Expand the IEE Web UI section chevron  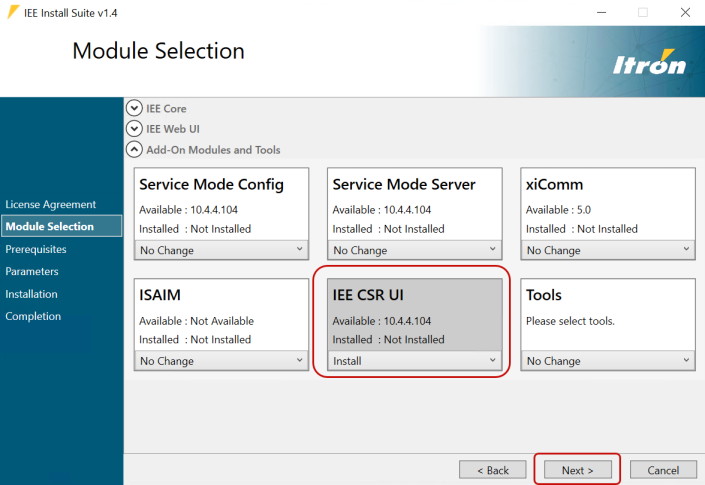[134, 129]
